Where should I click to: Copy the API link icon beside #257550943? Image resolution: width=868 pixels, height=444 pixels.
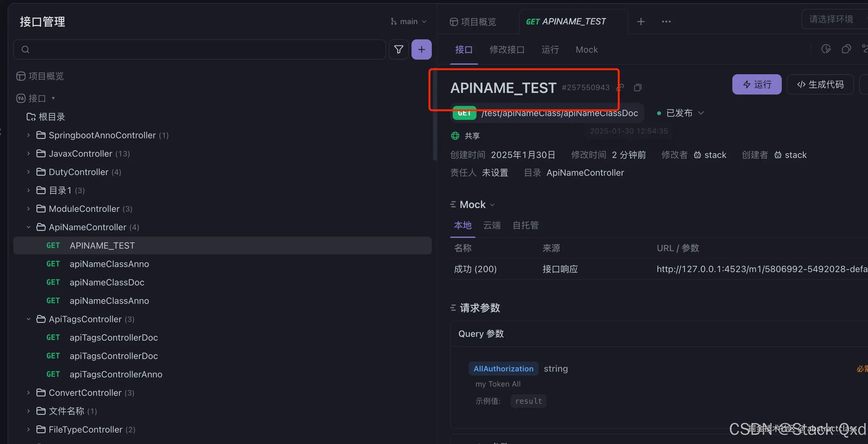coord(620,87)
